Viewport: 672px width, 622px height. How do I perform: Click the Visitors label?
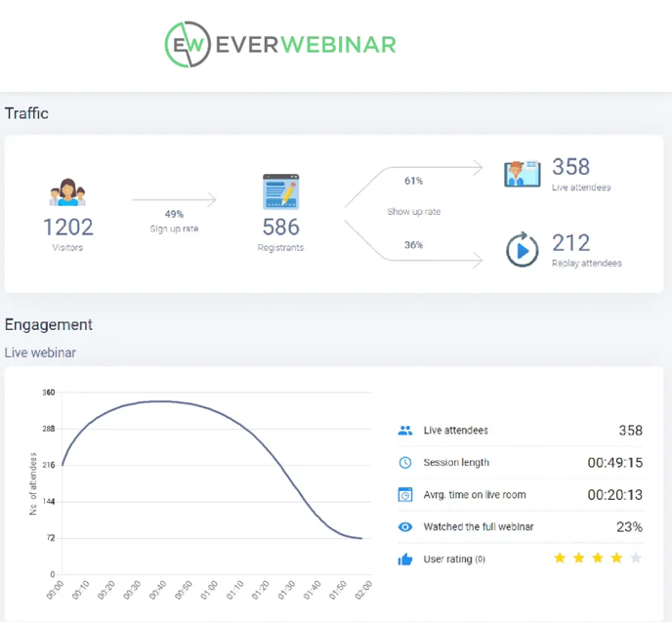(67, 248)
